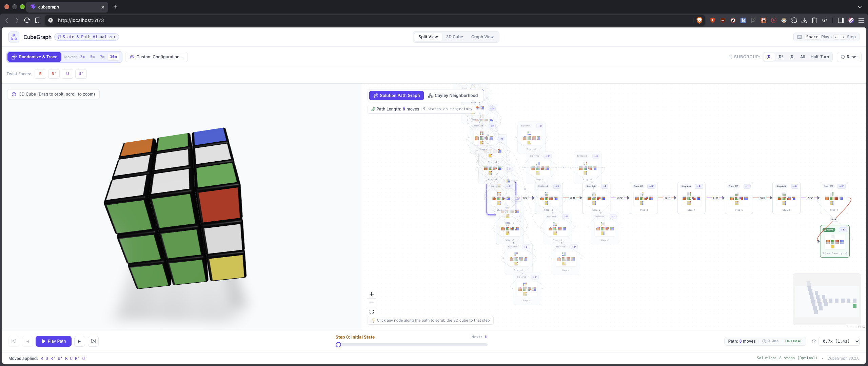This screenshot has height=366, width=868.
Task: Jump to last step icon
Action: tap(93, 341)
